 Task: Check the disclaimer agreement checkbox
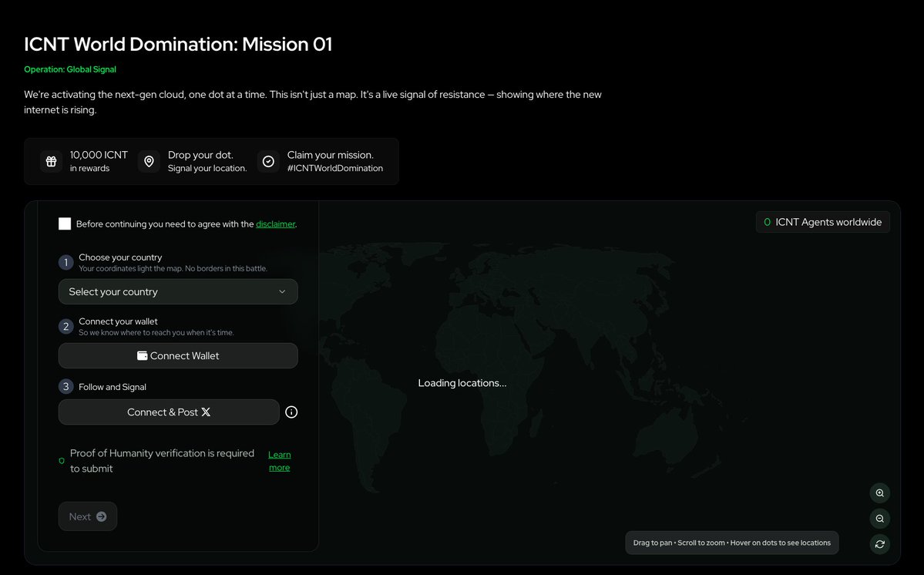coord(65,224)
